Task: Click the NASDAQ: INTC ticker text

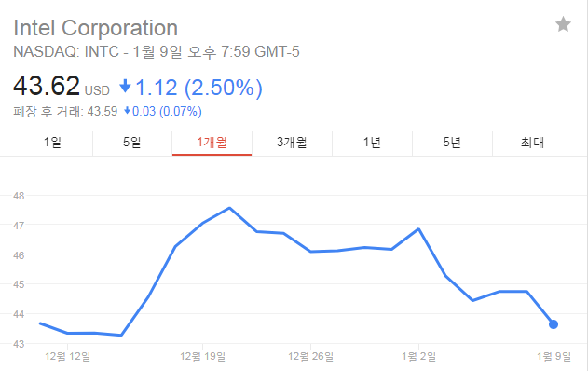Action: 66,52
